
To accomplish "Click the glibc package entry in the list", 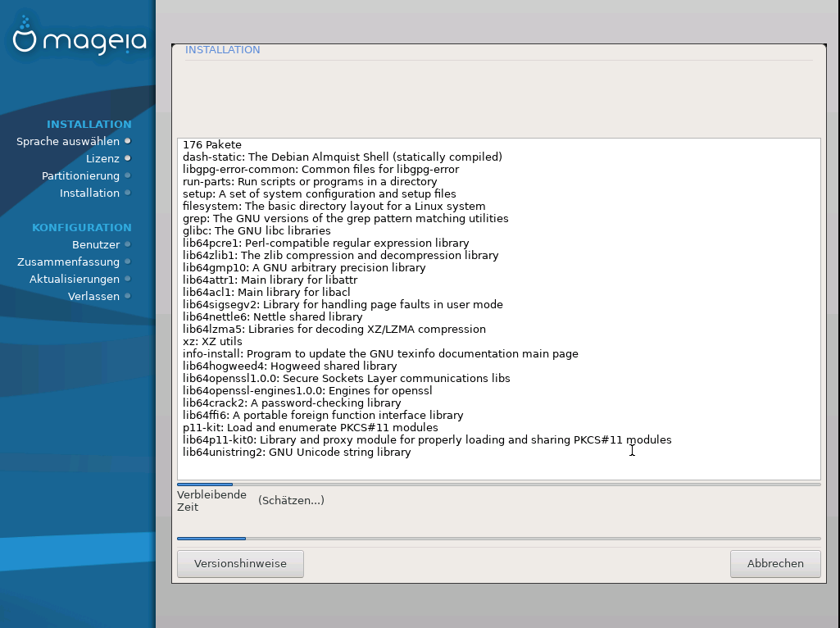I will (x=257, y=230).
